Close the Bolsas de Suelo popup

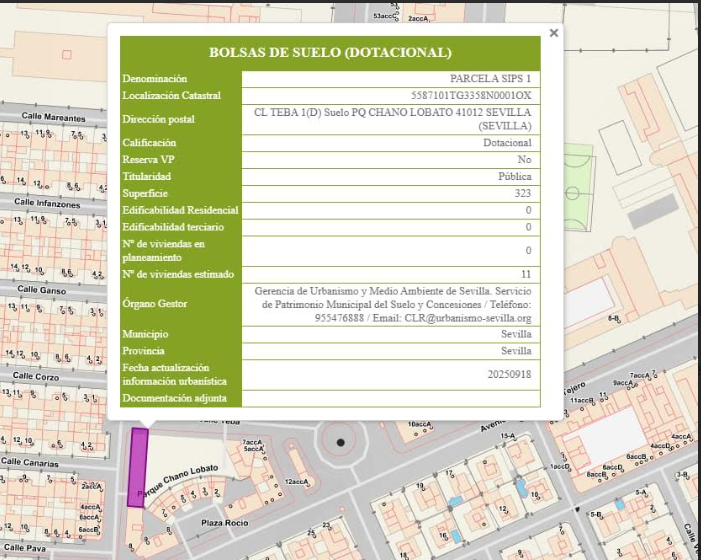(554, 33)
